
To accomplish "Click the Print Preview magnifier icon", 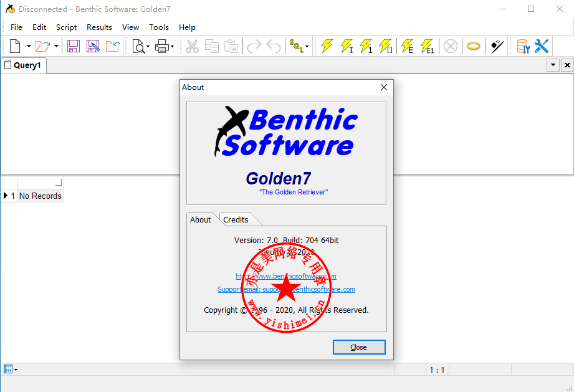I will click(139, 46).
